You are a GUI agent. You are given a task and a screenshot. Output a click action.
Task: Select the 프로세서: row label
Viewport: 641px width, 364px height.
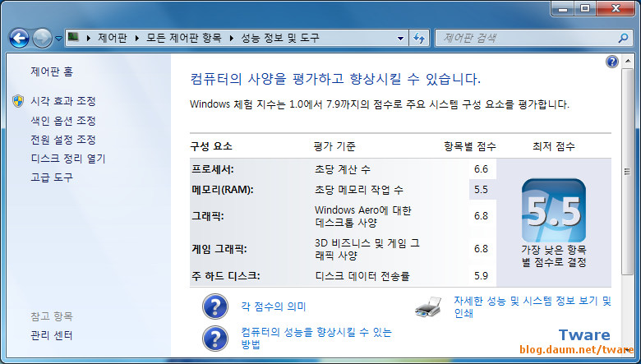(213, 169)
